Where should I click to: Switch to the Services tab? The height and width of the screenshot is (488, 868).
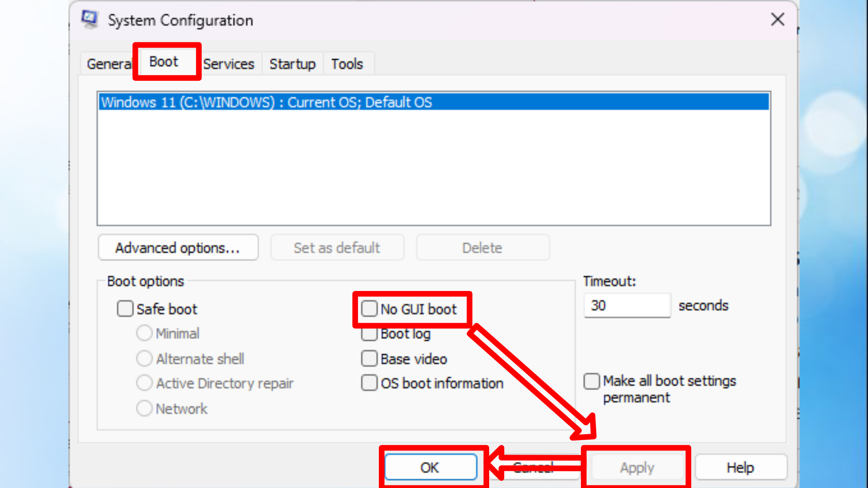point(229,64)
